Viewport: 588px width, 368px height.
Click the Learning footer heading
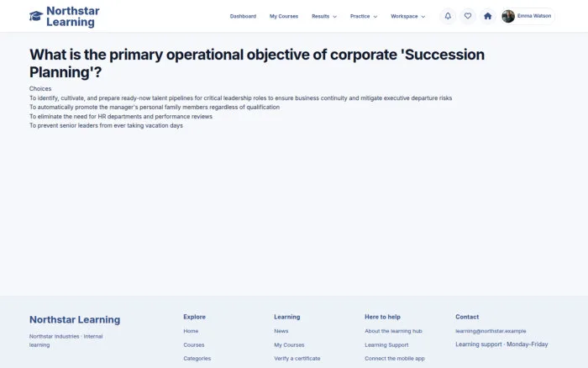[x=287, y=317]
